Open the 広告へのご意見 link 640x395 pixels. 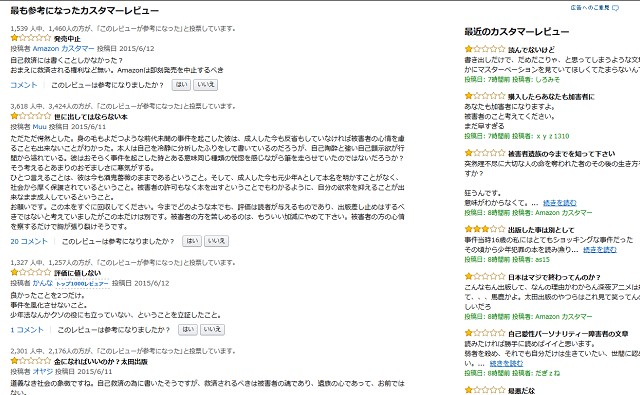(590, 8)
